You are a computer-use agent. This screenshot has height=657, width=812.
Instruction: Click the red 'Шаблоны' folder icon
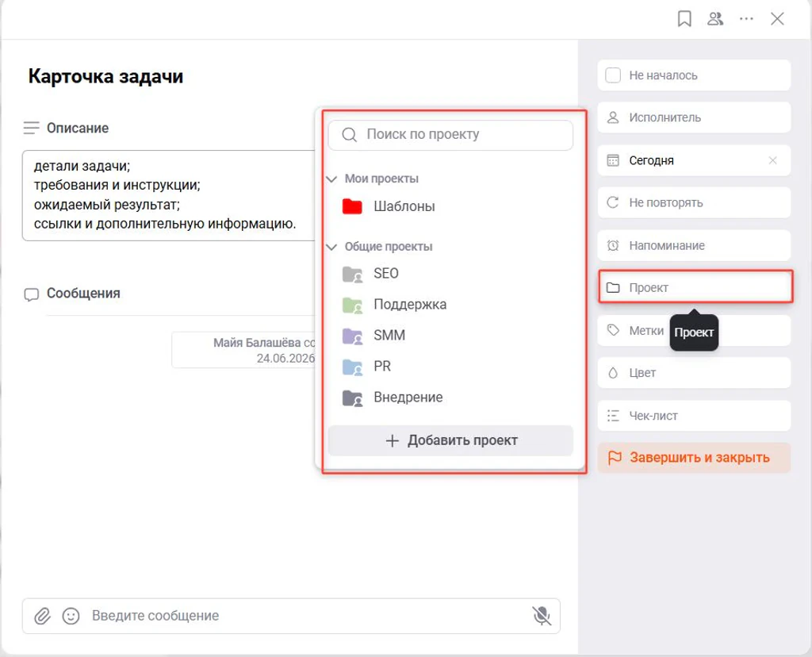coord(352,206)
